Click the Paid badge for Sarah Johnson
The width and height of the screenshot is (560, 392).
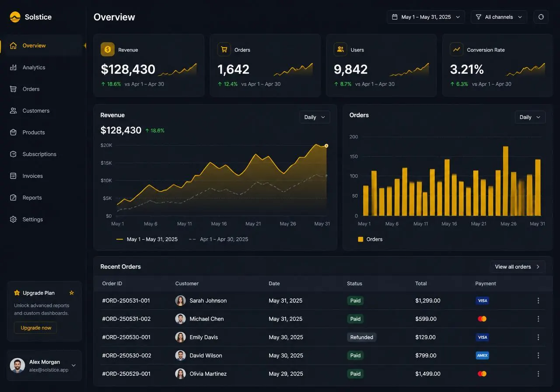355,301
